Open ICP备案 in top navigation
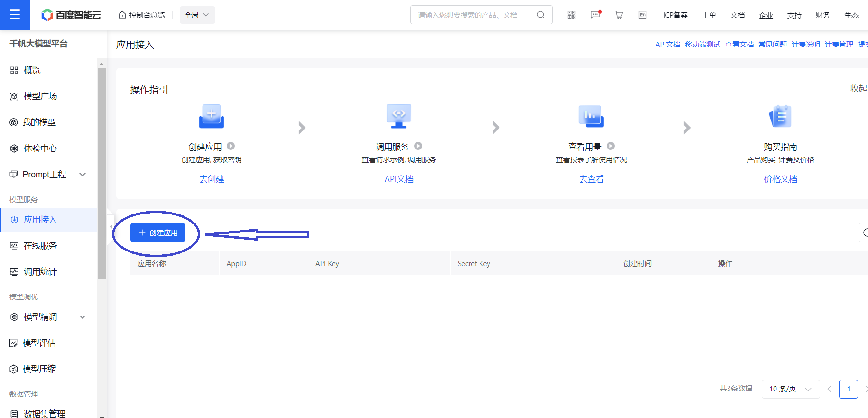Screen dimensions: 868x418 (675, 15)
